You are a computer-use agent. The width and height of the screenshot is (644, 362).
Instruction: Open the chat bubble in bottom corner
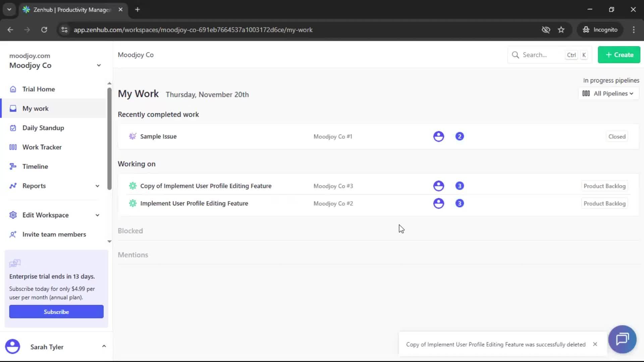(x=622, y=339)
